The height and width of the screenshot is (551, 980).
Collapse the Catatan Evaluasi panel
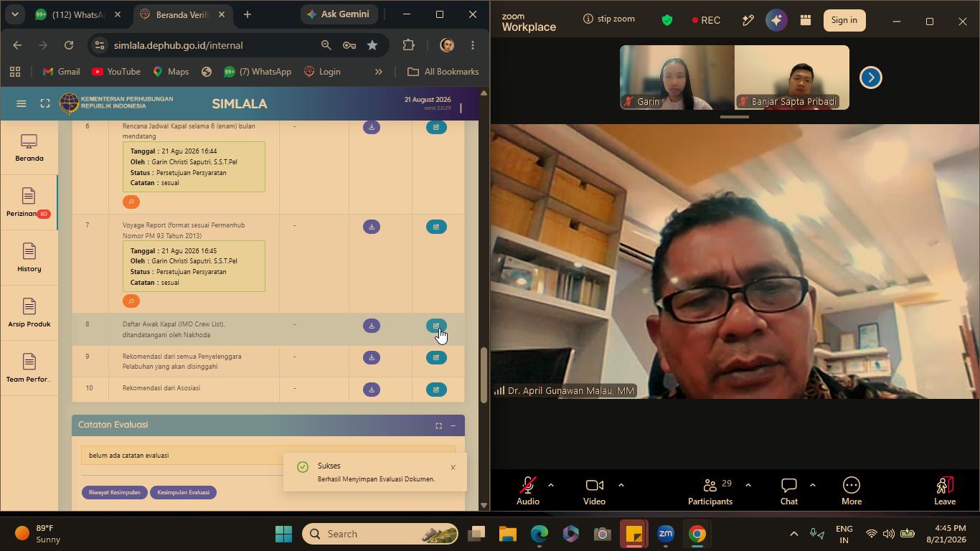(453, 426)
